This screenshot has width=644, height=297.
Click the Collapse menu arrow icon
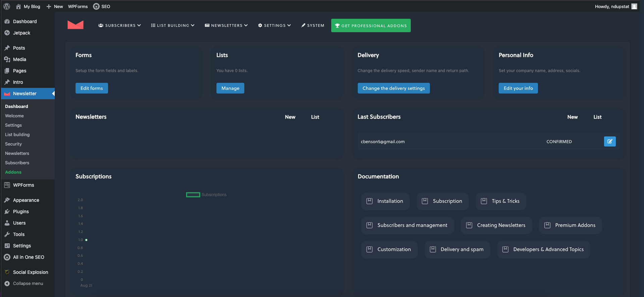pyautogui.click(x=7, y=284)
